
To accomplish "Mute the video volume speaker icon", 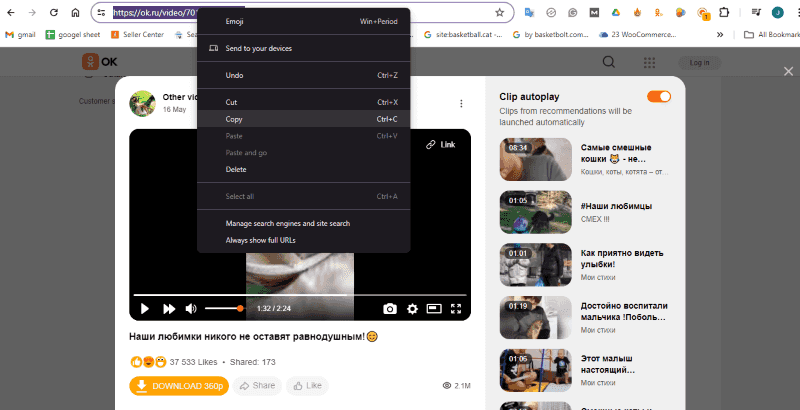I will click(x=191, y=309).
